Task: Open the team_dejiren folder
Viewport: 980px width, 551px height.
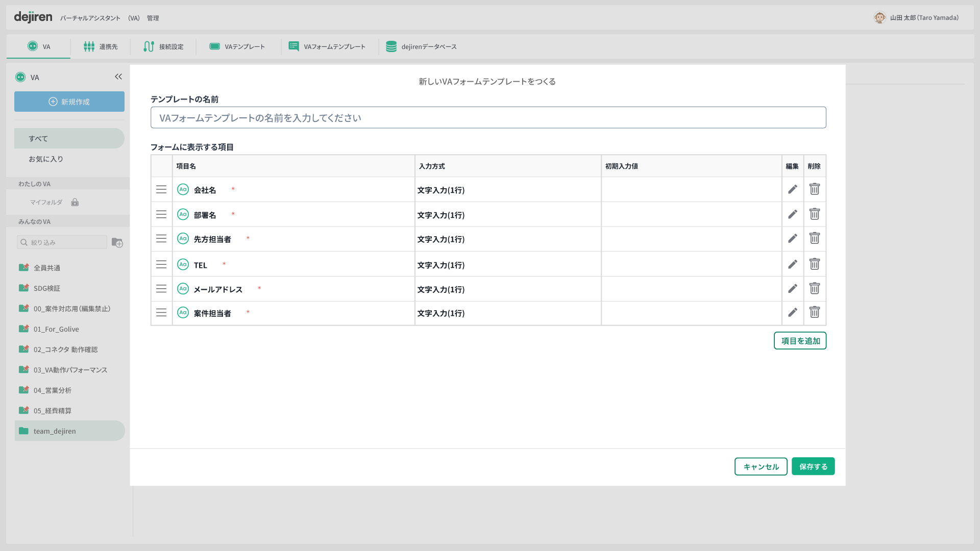Action: pos(55,431)
